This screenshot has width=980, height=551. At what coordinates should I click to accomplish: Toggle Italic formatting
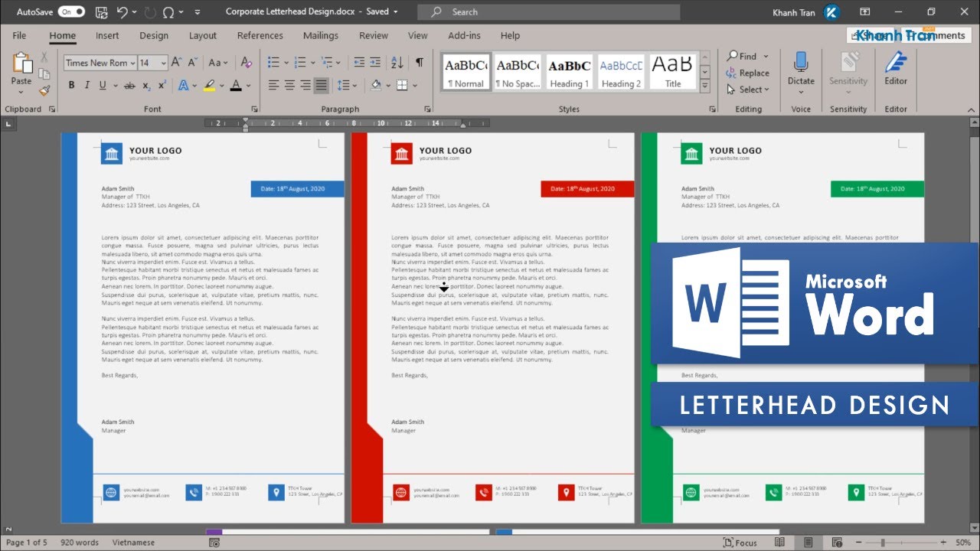pyautogui.click(x=88, y=86)
